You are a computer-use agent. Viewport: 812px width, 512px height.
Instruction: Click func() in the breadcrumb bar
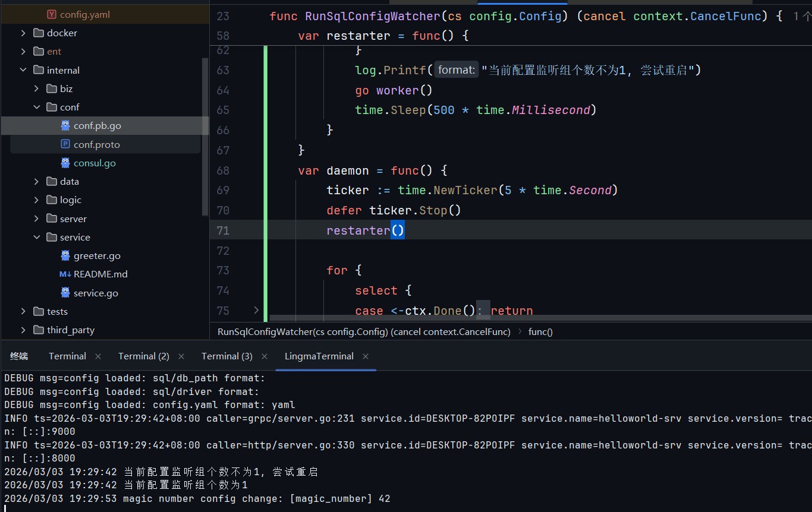pos(540,332)
